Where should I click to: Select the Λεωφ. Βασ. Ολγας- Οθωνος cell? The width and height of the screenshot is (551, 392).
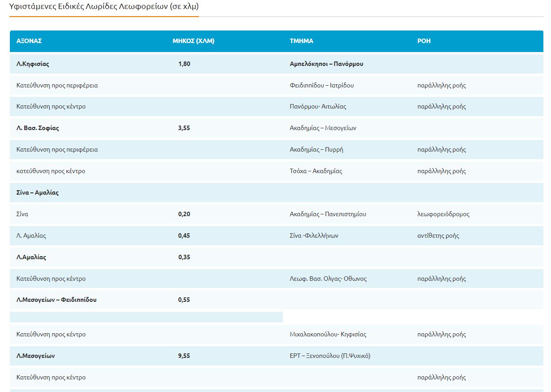(328, 279)
